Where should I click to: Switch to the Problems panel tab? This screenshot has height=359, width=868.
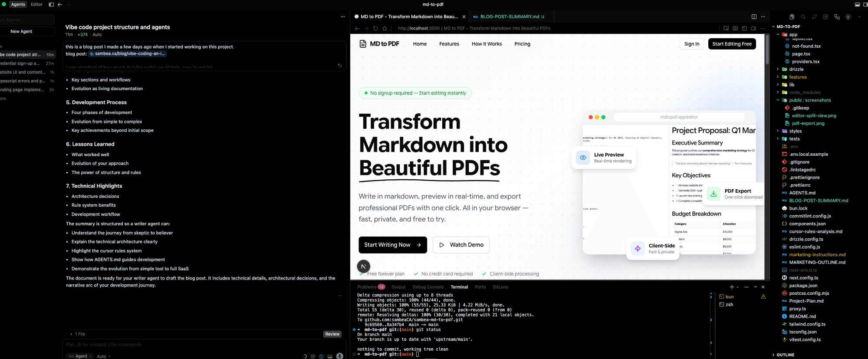367,287
